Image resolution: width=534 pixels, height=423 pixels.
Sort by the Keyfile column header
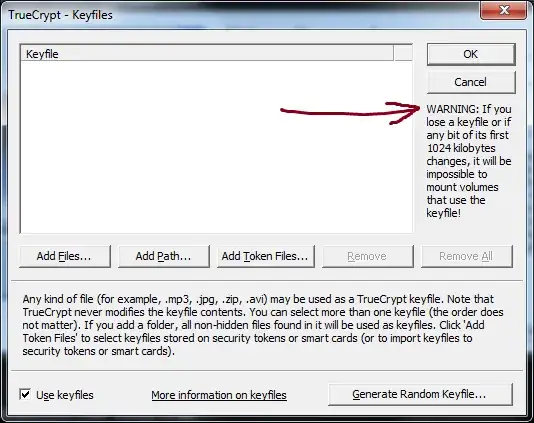coord(207,54)
